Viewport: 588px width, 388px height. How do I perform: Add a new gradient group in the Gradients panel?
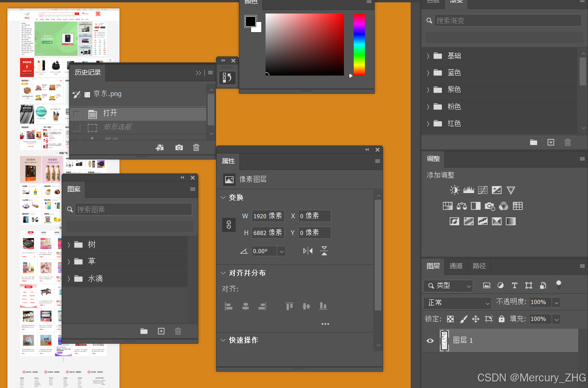(533, 142)
